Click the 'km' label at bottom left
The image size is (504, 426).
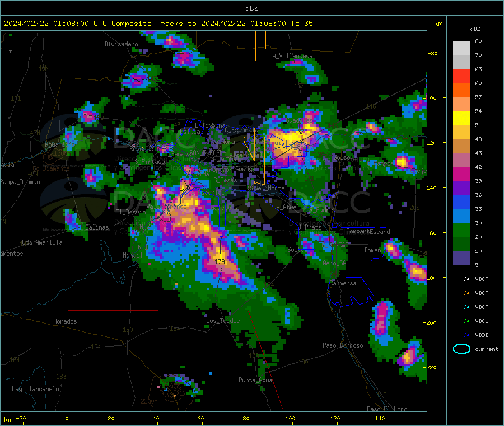pyautogui.click(x=8, y=420)
